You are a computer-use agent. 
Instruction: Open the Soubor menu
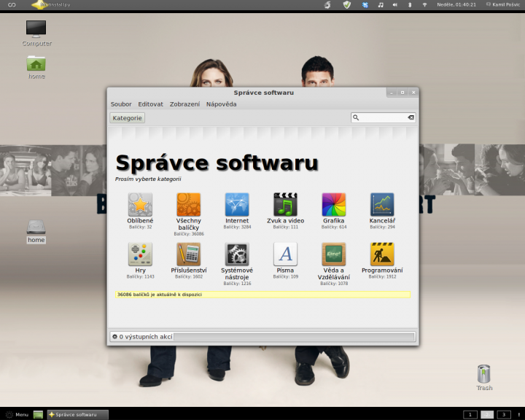(121, 104)
